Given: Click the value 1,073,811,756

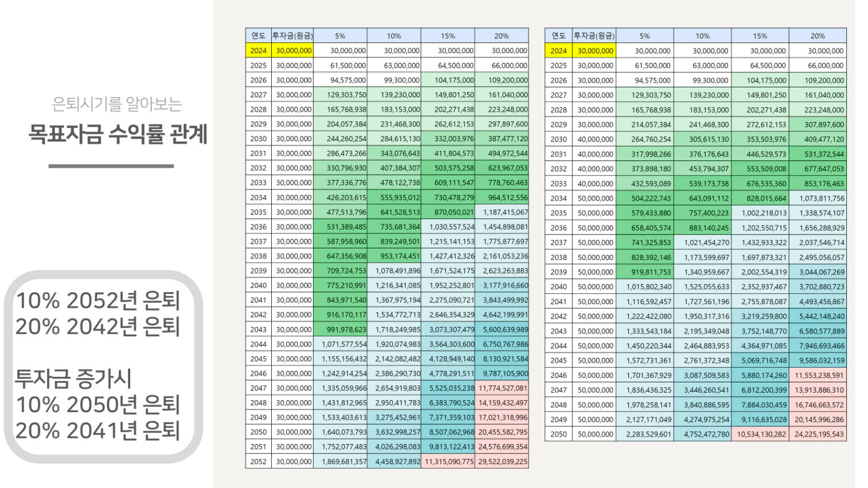Looking at the screenshot, I should pyautogui.click(x=818, y=199).
